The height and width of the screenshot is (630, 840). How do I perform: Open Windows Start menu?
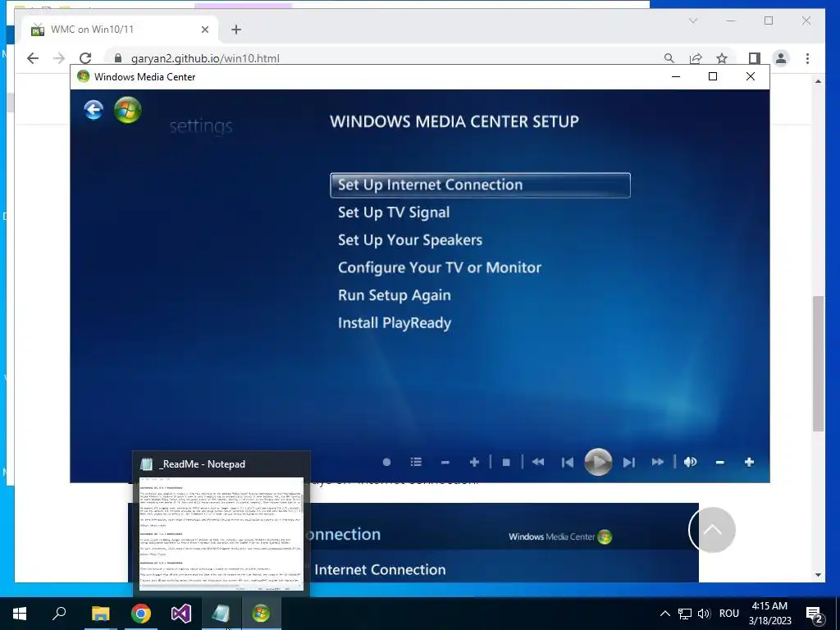click(20, 614)
